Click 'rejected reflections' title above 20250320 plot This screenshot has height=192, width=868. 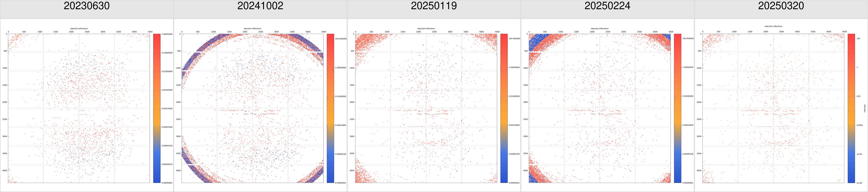[773, 26]
